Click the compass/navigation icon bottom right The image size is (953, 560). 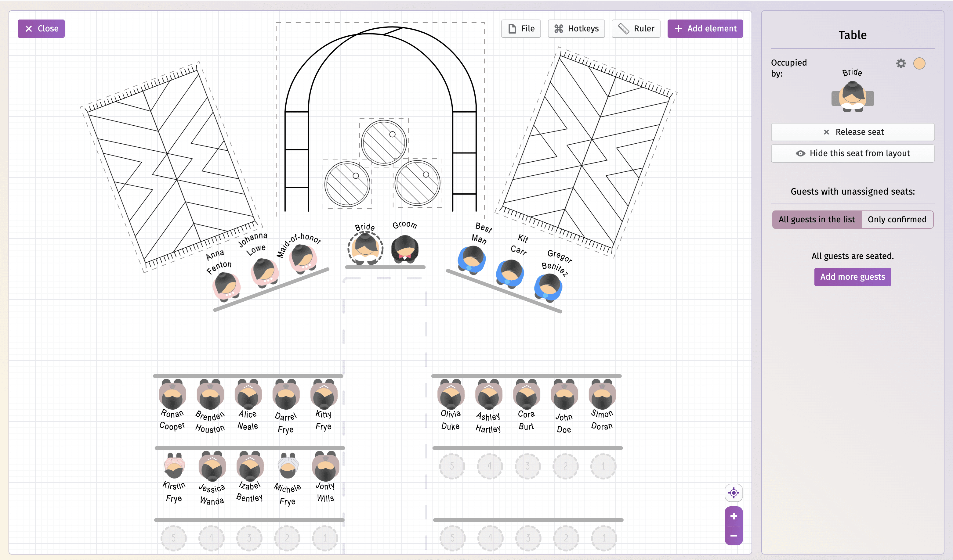point(734,493)
